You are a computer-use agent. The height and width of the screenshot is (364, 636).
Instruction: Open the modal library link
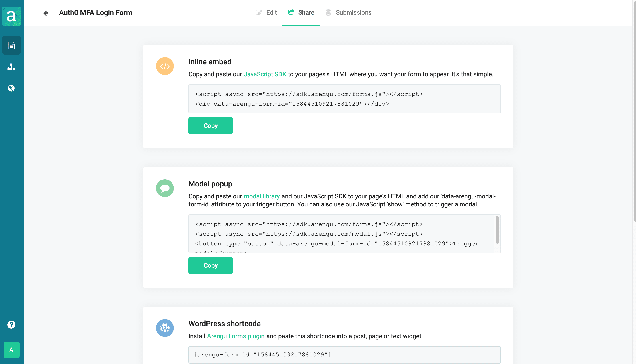pyautogui.click(x=262, y=196)
